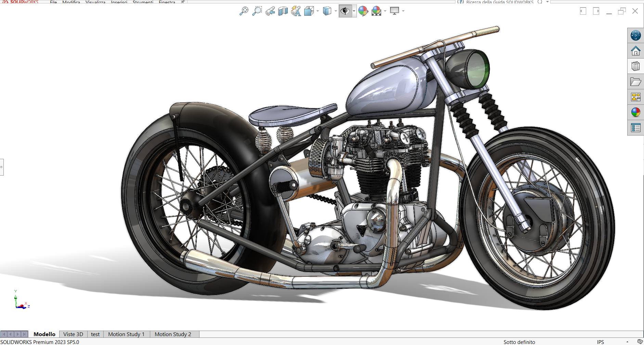Open the 3DEXPERIENCE task pane tab
Screen dimensions: 644x345
[x=636, y=35]
